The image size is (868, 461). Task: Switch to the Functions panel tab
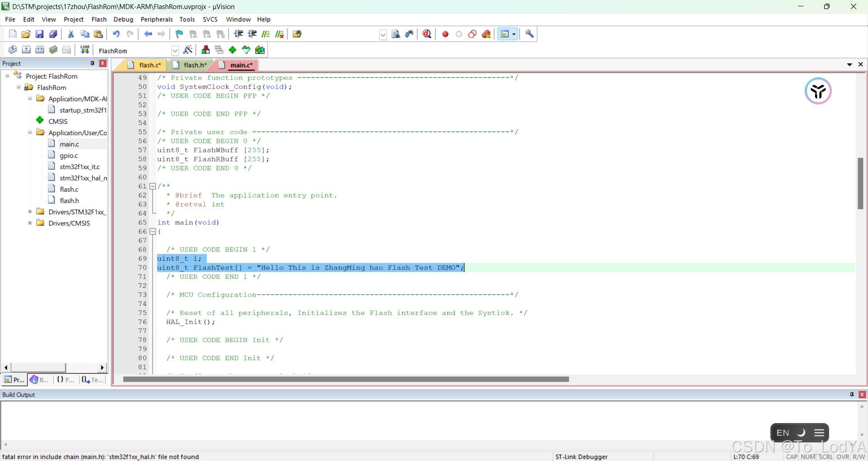tap(66, 380)
